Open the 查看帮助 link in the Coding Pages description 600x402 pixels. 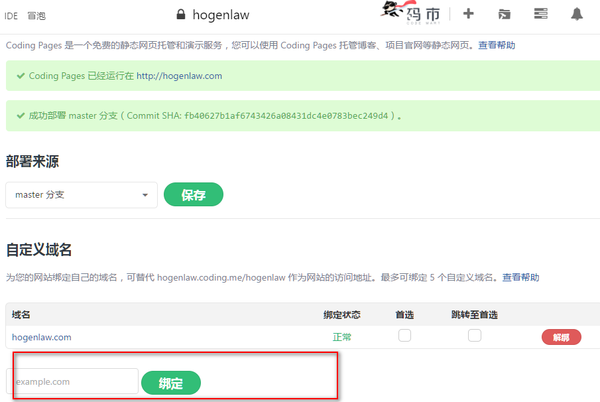point(496,45)
